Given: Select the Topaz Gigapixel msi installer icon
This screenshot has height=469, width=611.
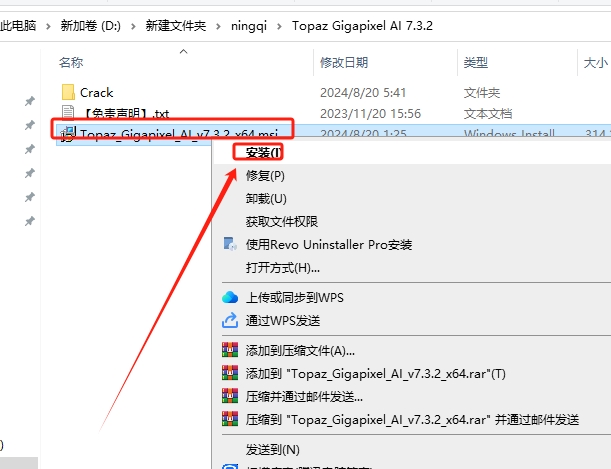Looking at the screenshot, I should tap(68, 134).
